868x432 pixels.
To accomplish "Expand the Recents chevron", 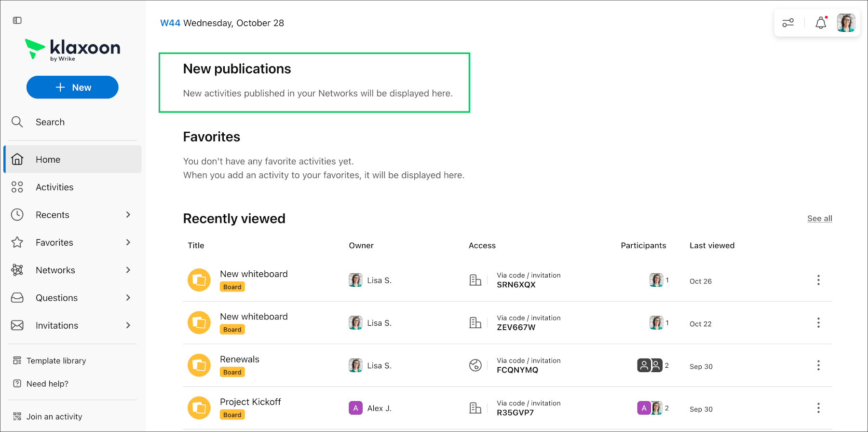I will click(x=128, y=215).
